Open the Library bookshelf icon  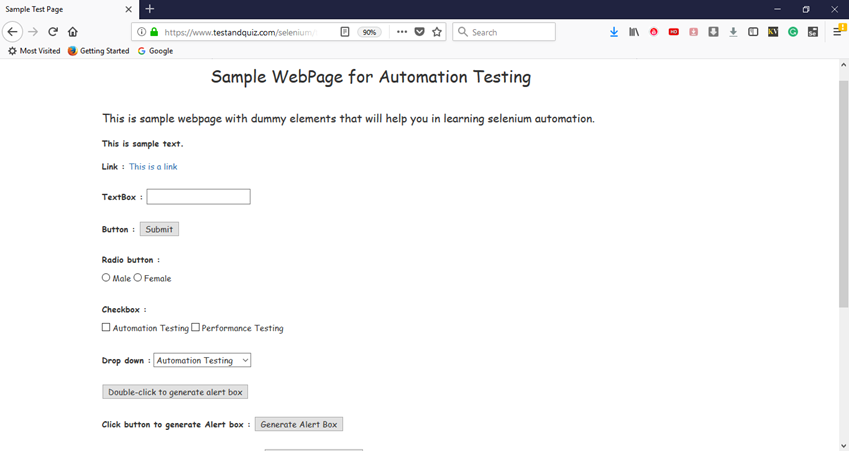(634, 32)
